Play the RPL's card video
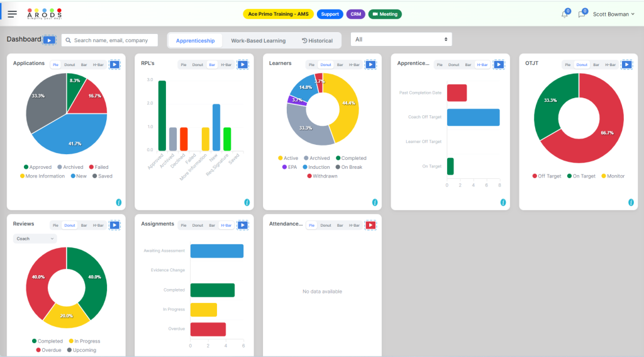The image size is (644, 357). pyautogui.click(x=243, y=65)
